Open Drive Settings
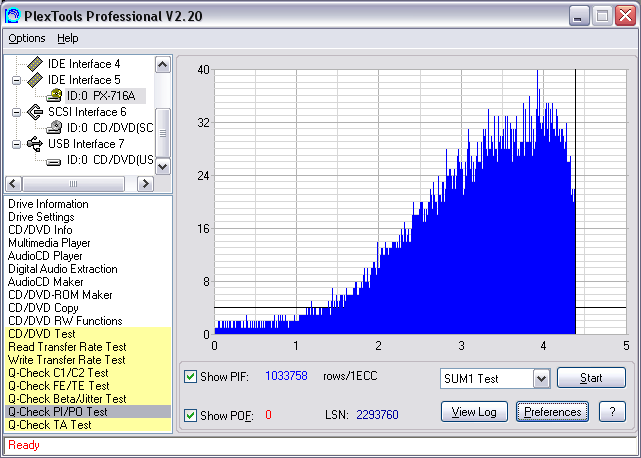 [x=41, y=217]
